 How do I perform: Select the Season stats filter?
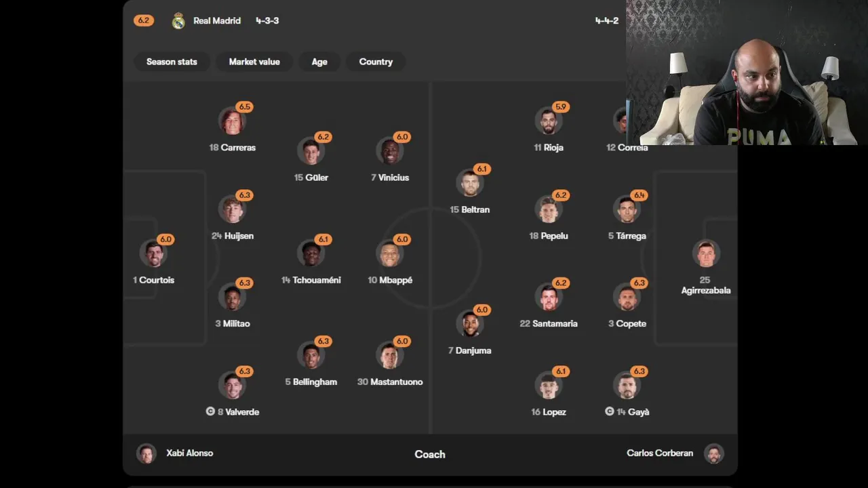[172, 62]
